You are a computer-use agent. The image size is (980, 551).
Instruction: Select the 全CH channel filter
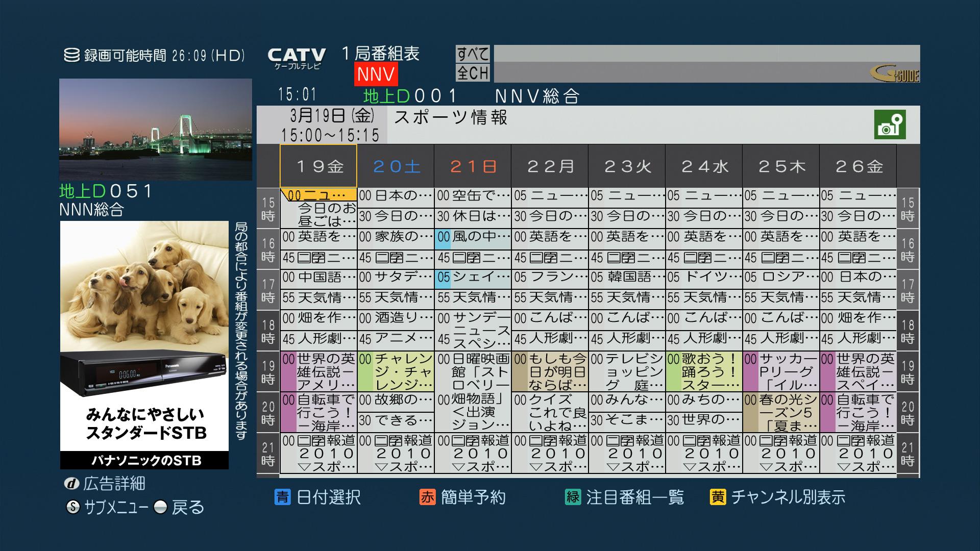tap(473, 73)
